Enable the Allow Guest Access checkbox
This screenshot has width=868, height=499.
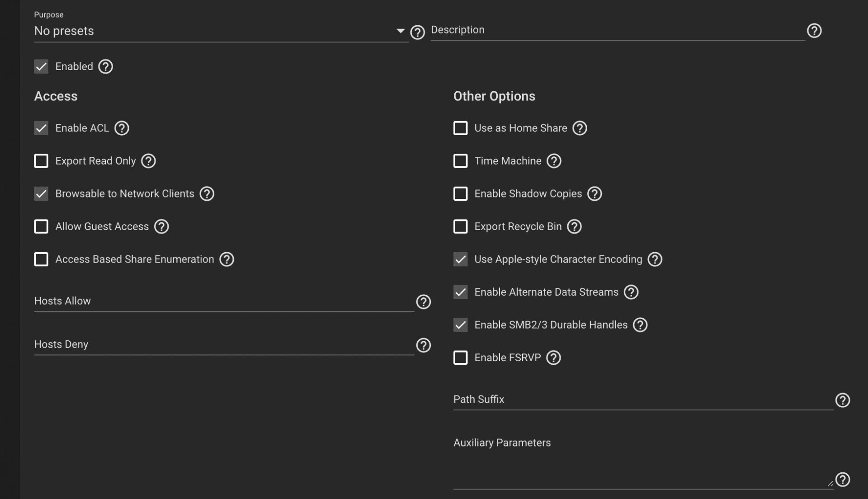[x=41, y=226]
